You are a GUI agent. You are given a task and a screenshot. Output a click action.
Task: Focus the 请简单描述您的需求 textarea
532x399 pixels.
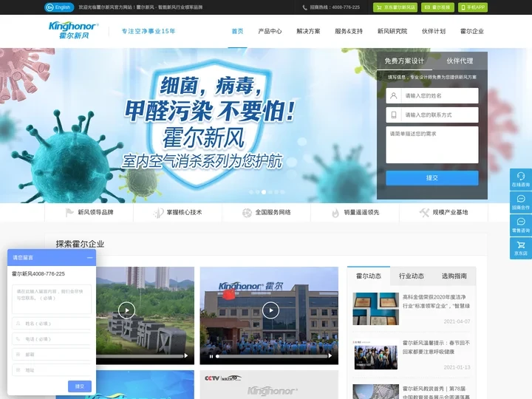click(432, 145)
